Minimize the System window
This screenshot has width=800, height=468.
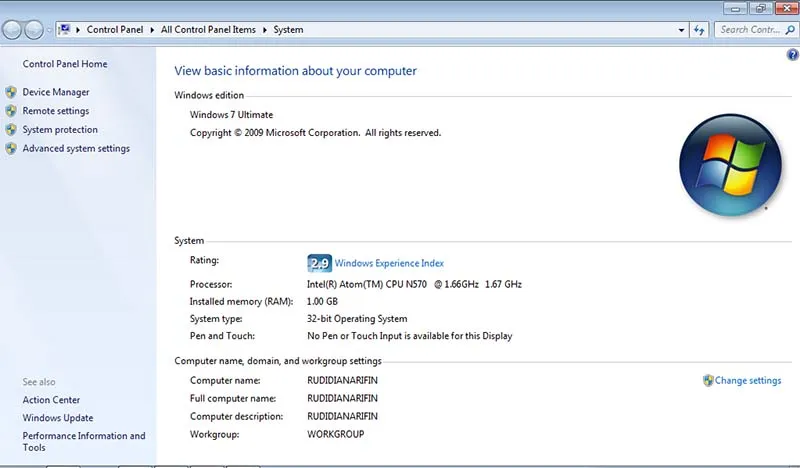(x=735, y=8)
